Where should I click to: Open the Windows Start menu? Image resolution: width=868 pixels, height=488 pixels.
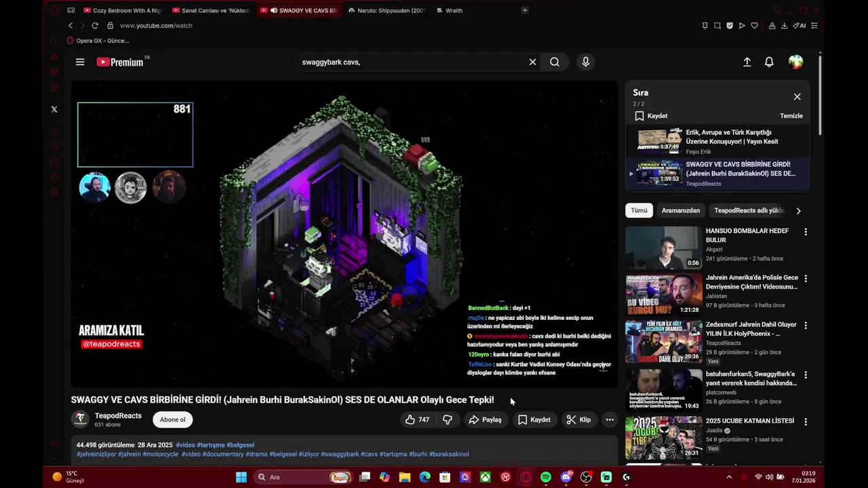coord(241,477)
